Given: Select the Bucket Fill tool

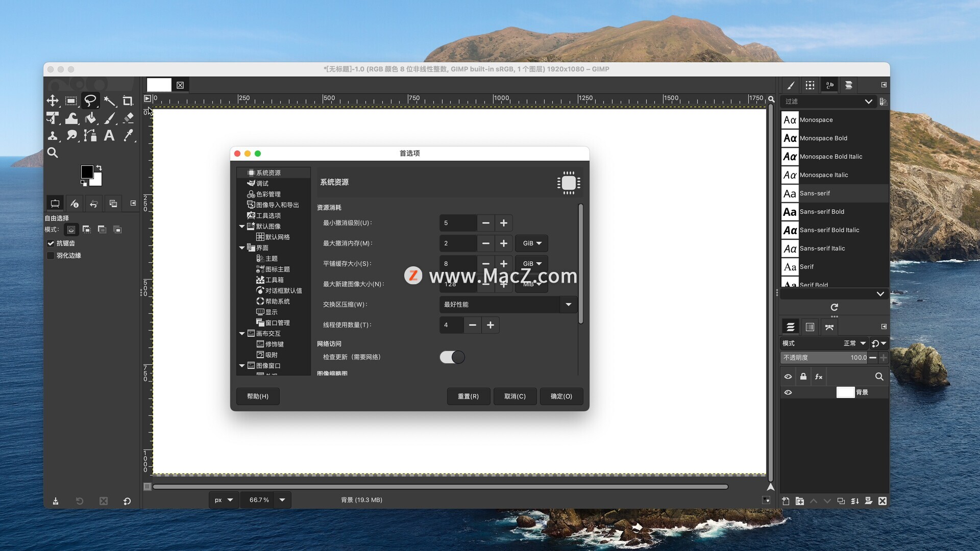Looking at the screenshot, I should pyautogui.click(x=90, y=118).
